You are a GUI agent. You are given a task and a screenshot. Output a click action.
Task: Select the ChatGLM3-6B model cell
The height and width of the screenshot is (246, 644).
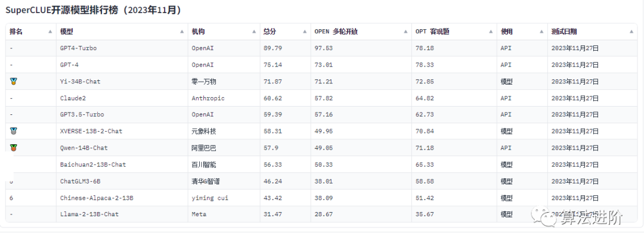click(122, 181)
